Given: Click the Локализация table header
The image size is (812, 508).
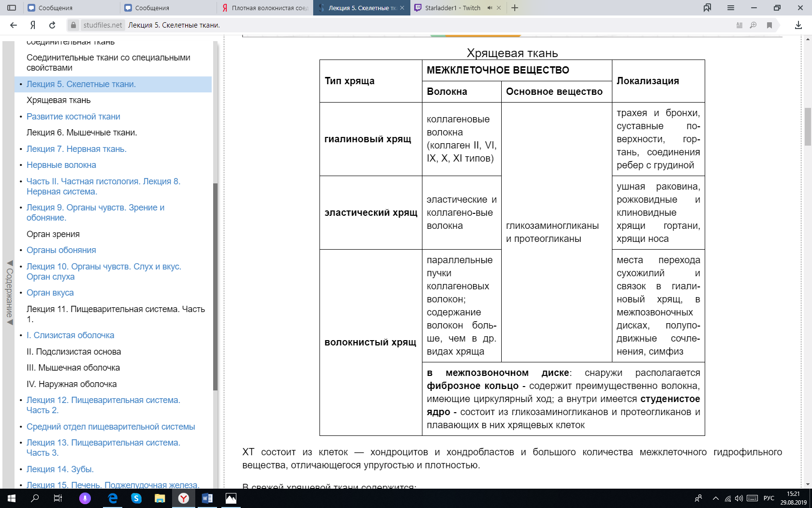Looking at the screenshot, I should (x=658, y=81).
